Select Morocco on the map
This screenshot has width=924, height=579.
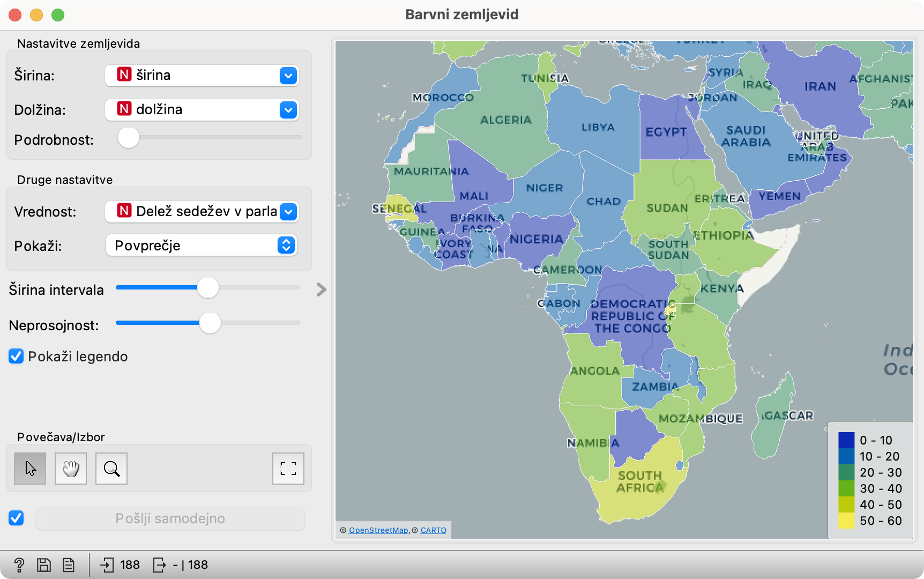point(443,98)
